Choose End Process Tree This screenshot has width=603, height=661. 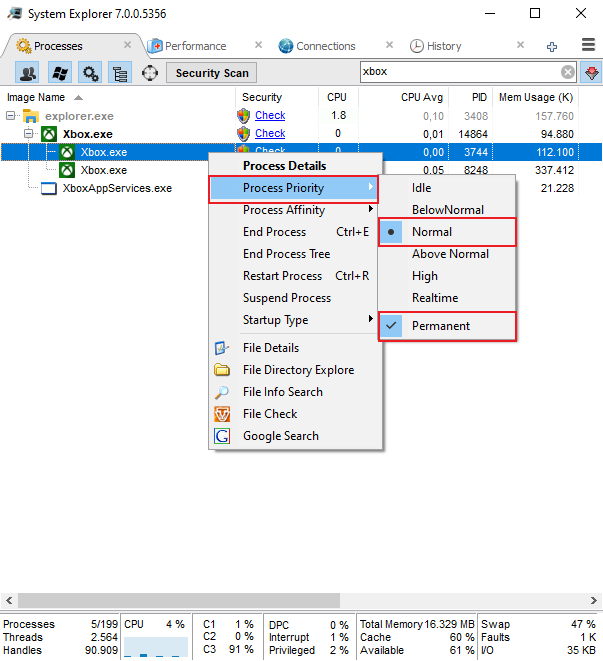click(x=295, y=254)
